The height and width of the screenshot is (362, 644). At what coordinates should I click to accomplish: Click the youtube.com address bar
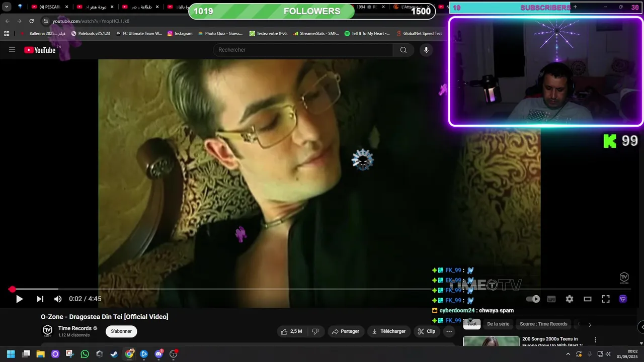pos(91,21)
